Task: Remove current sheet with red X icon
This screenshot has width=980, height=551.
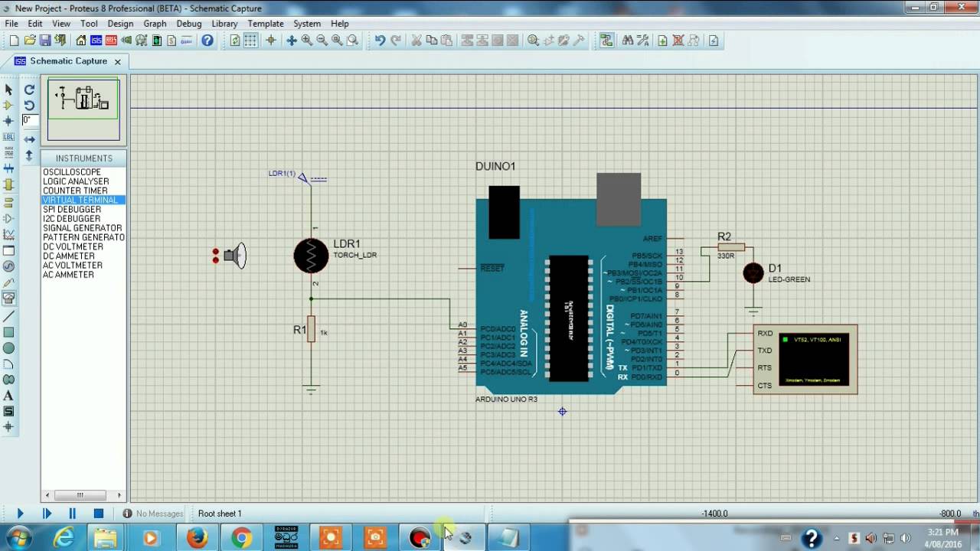Action: [678, 41]
